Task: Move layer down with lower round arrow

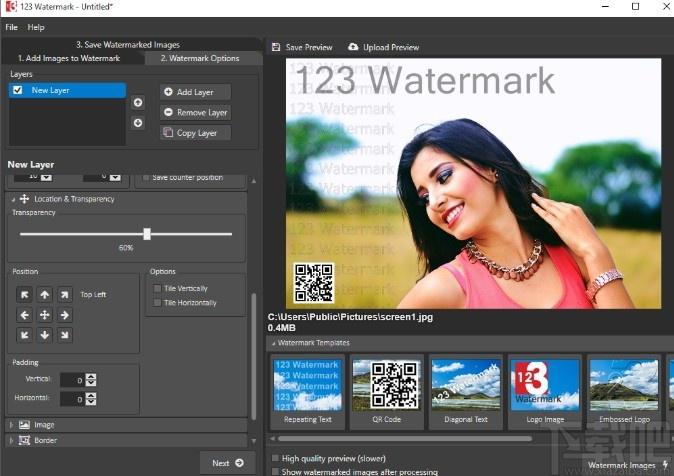Action: tap(138, 123)
